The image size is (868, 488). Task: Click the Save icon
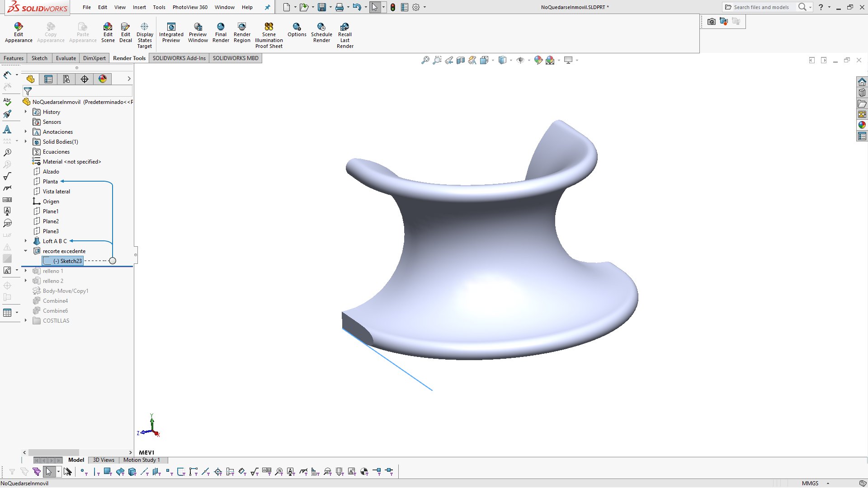[322, 7]
